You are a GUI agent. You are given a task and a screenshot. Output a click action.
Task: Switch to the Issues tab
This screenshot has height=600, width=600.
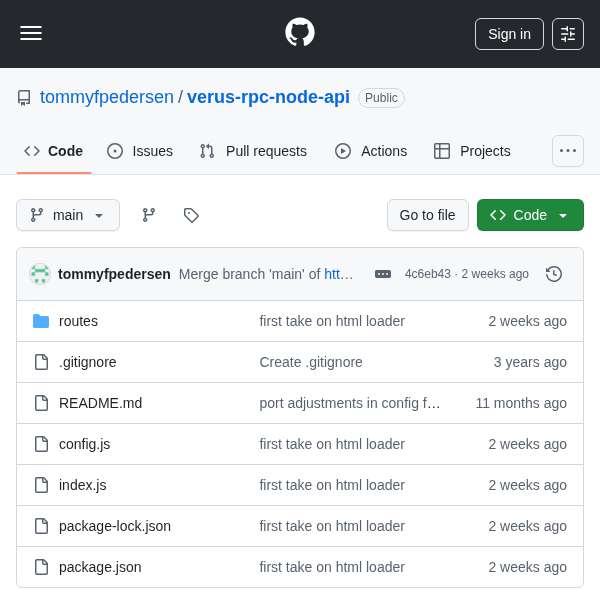click(x=140, y=151)
